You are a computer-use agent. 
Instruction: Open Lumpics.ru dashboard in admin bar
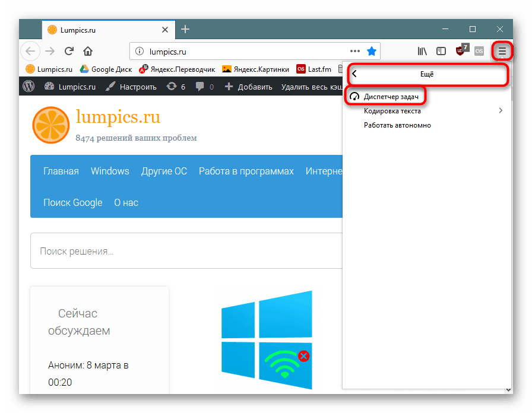point(70,87)
